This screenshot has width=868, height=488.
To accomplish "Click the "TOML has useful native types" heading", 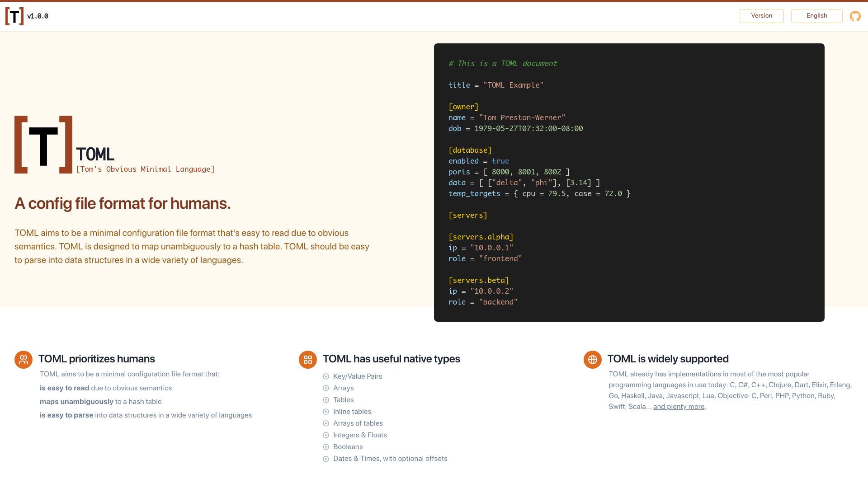I will tap(391, 359).
